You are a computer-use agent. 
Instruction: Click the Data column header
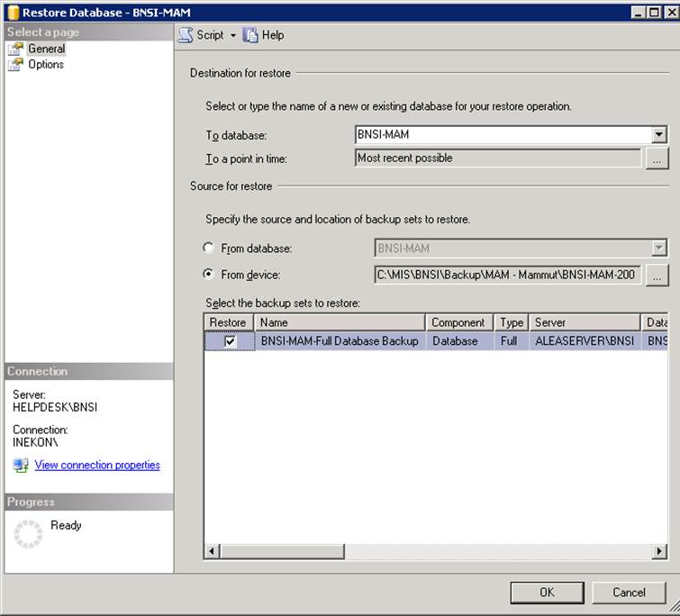(x=656, y=322)
